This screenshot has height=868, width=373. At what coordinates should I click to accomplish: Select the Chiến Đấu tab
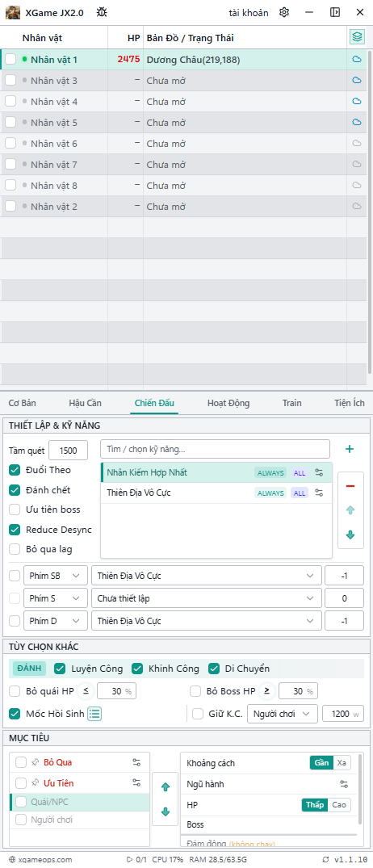(154, 403)
